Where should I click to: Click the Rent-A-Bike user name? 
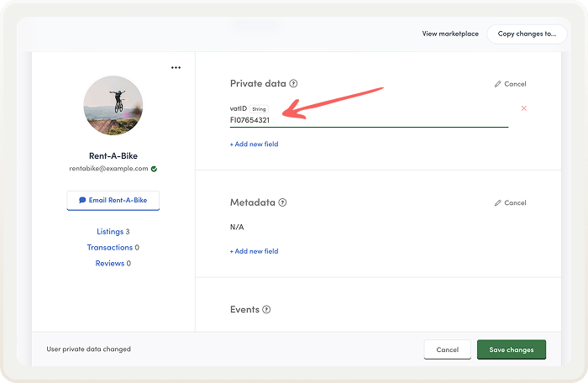click(113, 155)
